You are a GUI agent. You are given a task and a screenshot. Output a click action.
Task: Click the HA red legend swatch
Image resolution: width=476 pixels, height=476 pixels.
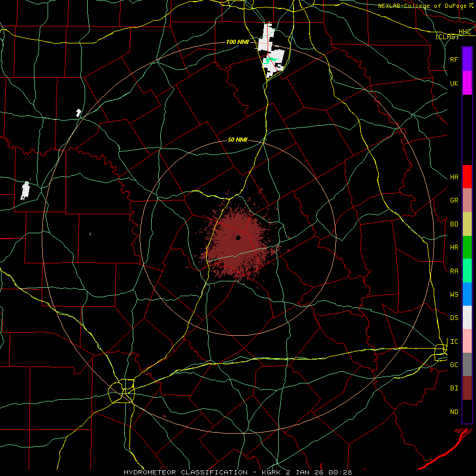coord(467,177)
